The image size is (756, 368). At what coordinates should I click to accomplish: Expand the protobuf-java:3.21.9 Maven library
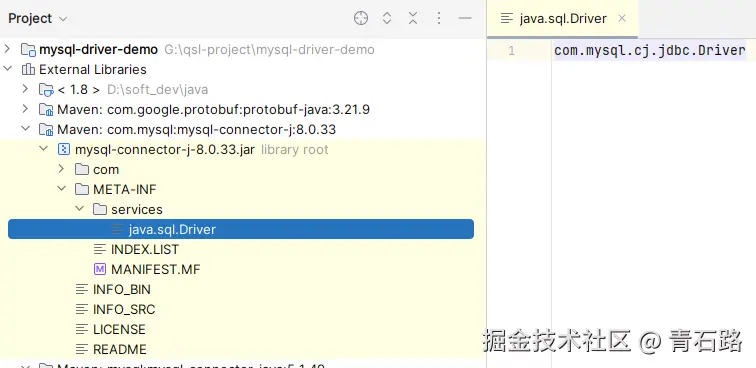click(x=25, y=109)
